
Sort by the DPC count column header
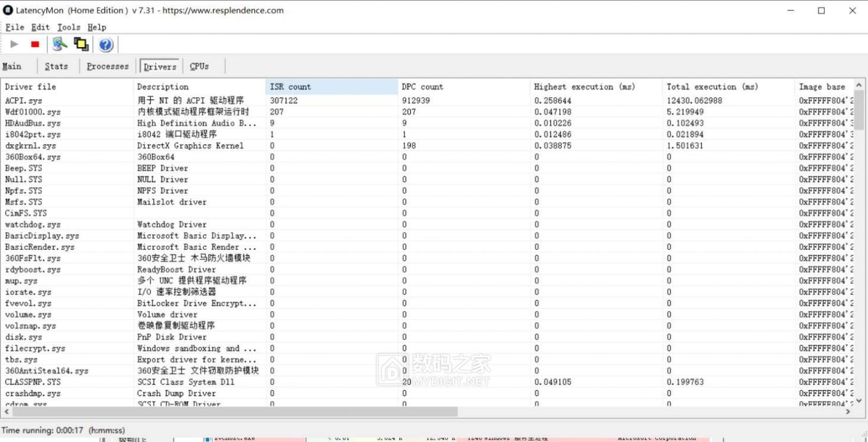coord(464,87)
